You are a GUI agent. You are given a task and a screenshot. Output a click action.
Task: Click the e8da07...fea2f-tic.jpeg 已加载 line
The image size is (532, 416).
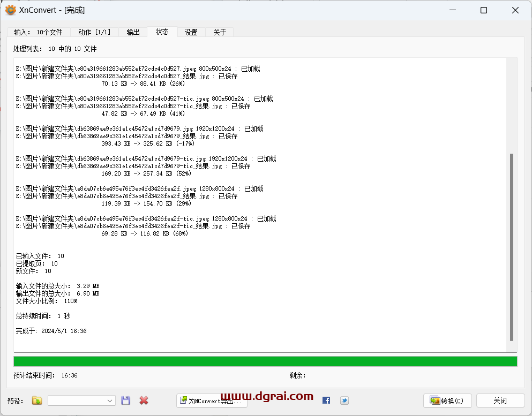pyautogui.click(x=146, y=218)
